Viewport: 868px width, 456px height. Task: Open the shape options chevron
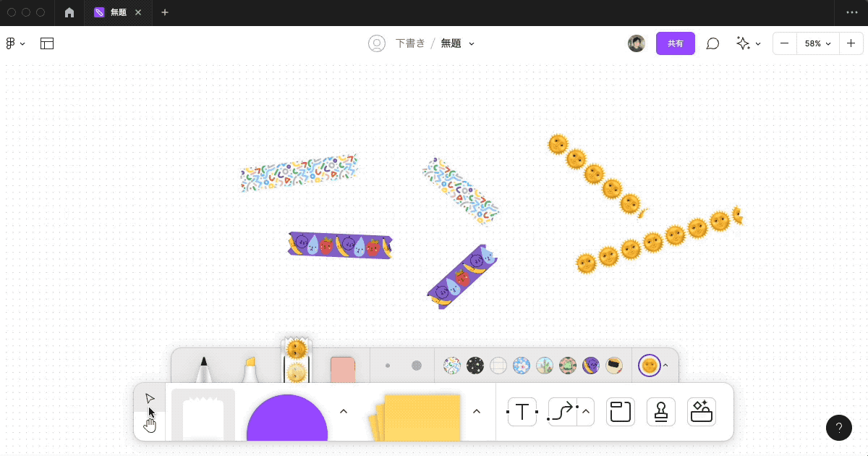click(344, 411)
